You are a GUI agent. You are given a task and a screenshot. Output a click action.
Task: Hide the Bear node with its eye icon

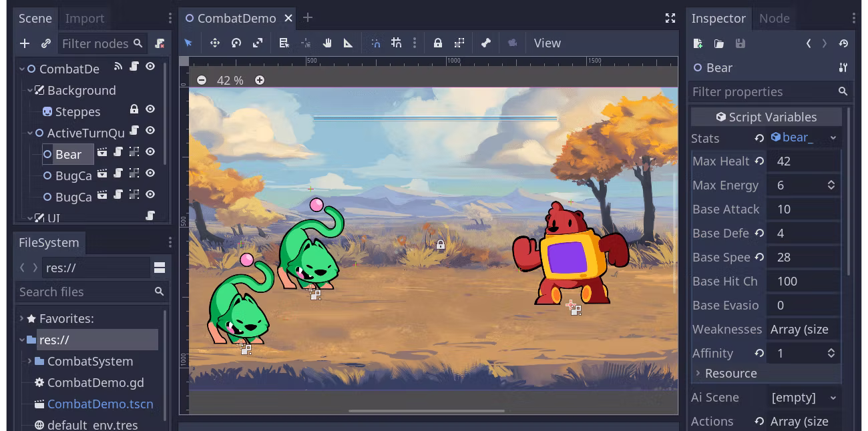[x=150, y=151]
